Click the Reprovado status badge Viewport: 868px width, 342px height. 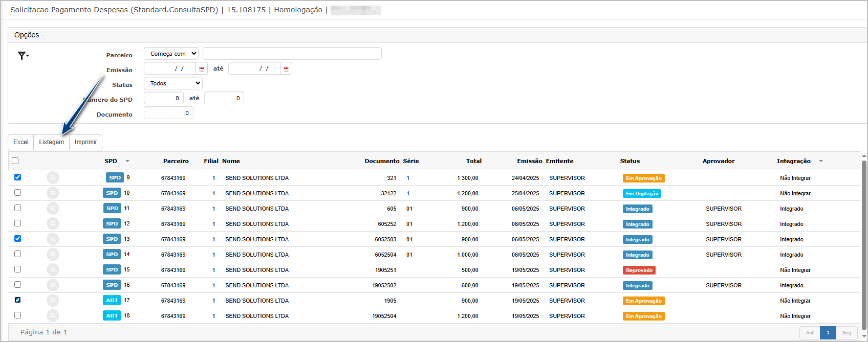pos(639,270)
